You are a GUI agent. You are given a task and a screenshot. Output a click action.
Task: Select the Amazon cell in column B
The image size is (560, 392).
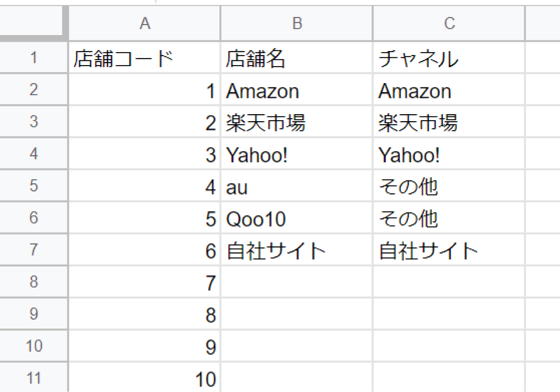point(297,90)
